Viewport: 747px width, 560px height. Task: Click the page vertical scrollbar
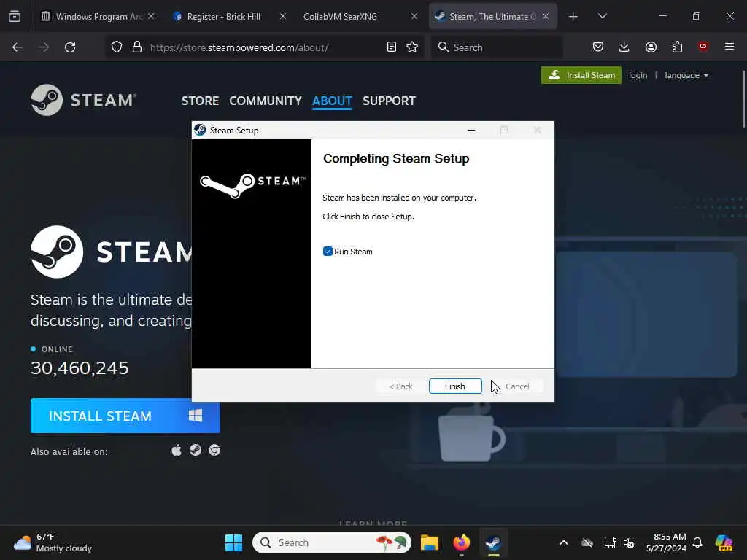(743, 99)
